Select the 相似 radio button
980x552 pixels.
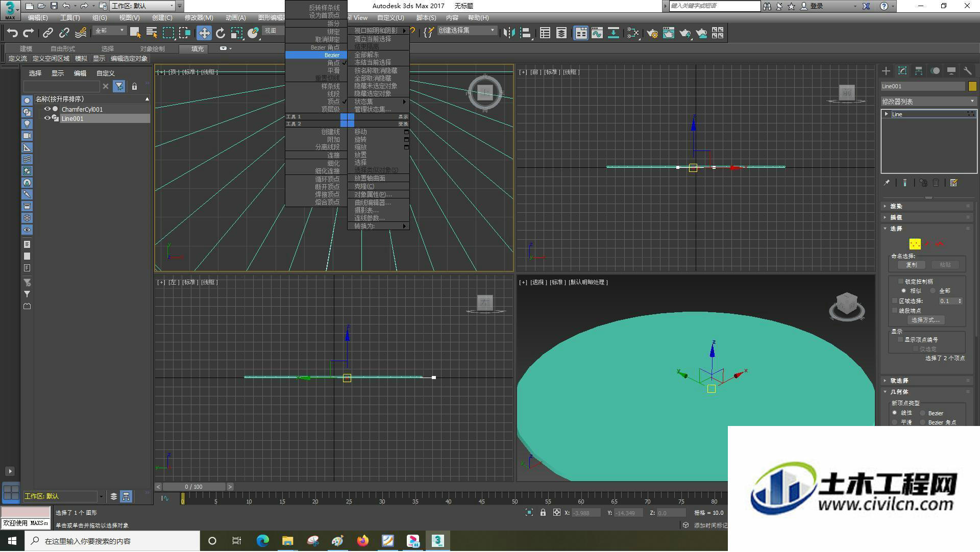pos(904,291)
